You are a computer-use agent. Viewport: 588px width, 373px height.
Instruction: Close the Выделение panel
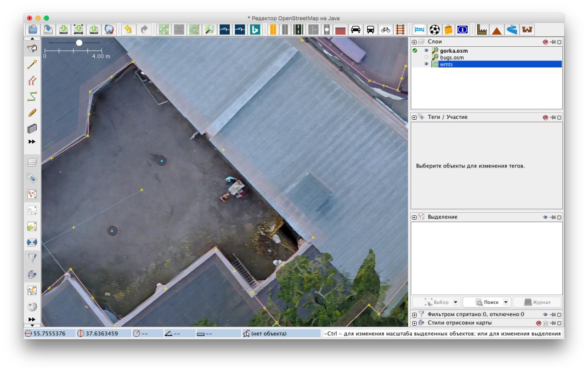coord(559,217)
